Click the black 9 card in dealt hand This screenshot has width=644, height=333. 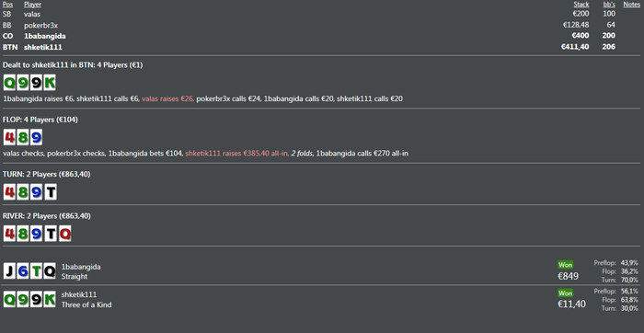[37, 83]
